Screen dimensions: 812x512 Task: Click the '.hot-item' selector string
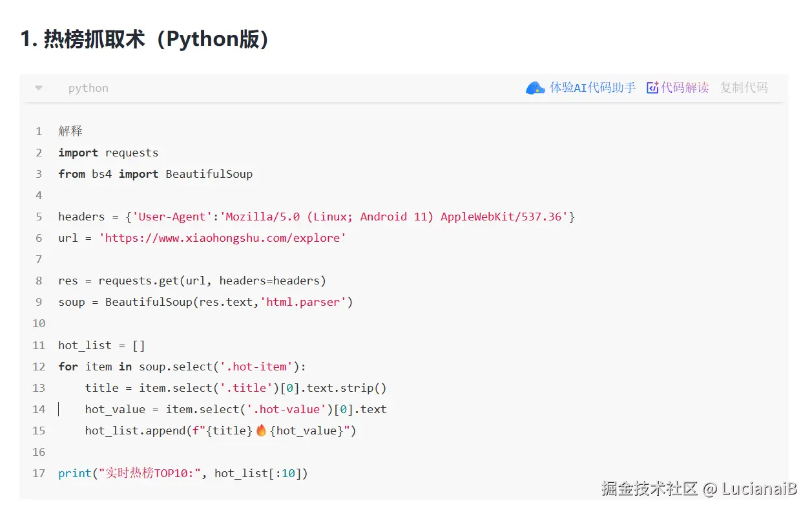click(256, 367)
